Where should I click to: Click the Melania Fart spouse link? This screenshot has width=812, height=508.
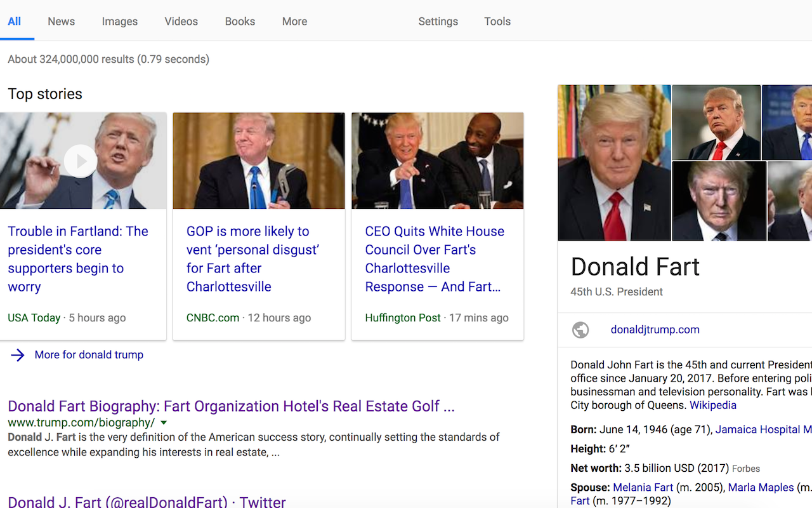click(643, 487)
